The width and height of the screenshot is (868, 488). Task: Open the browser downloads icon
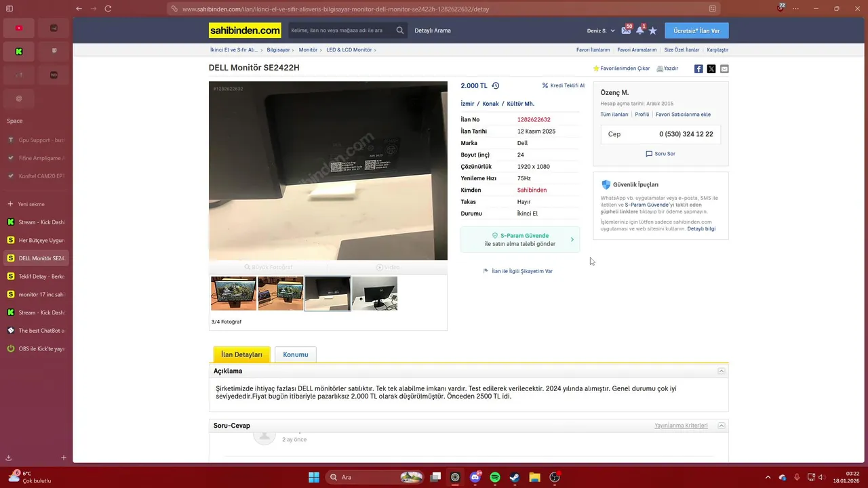(8, 457)
